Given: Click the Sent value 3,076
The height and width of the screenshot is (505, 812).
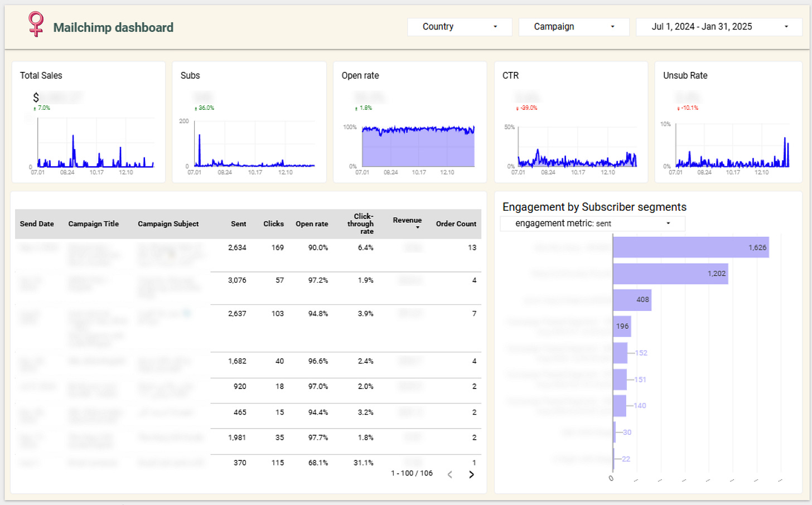Looking at the screenshot, I should (x=237, y=280).
